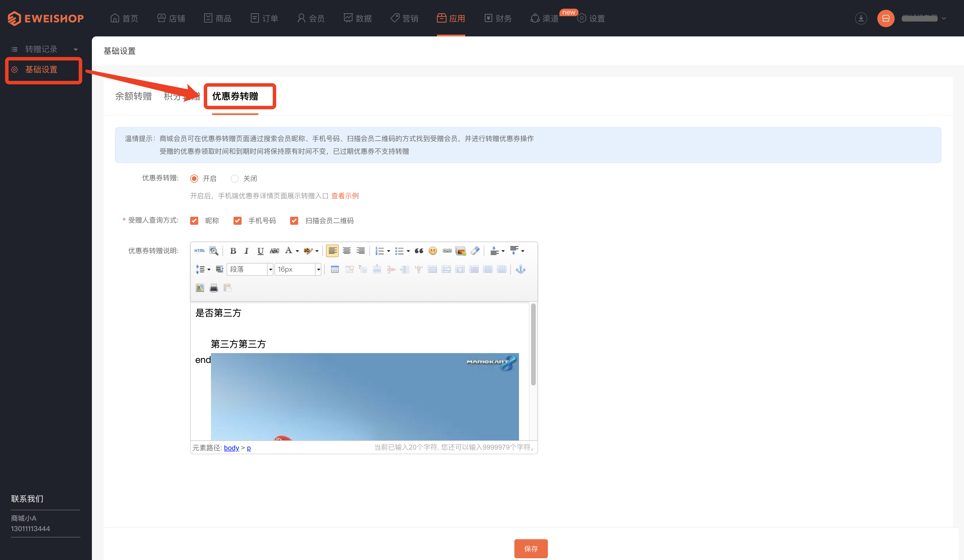This screenshot has width=964, height=560.
Task: Open 设置 in top navigation
Action: pos(591,18)
